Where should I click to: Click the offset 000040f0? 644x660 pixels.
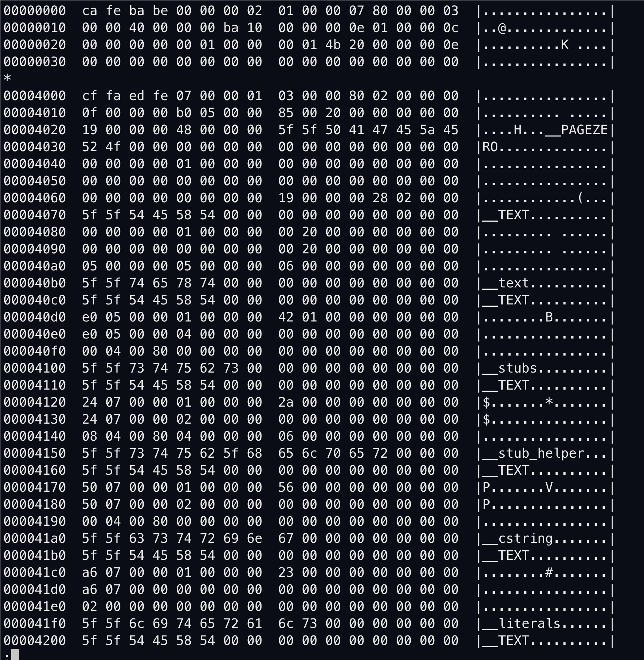tap(35, 351)
